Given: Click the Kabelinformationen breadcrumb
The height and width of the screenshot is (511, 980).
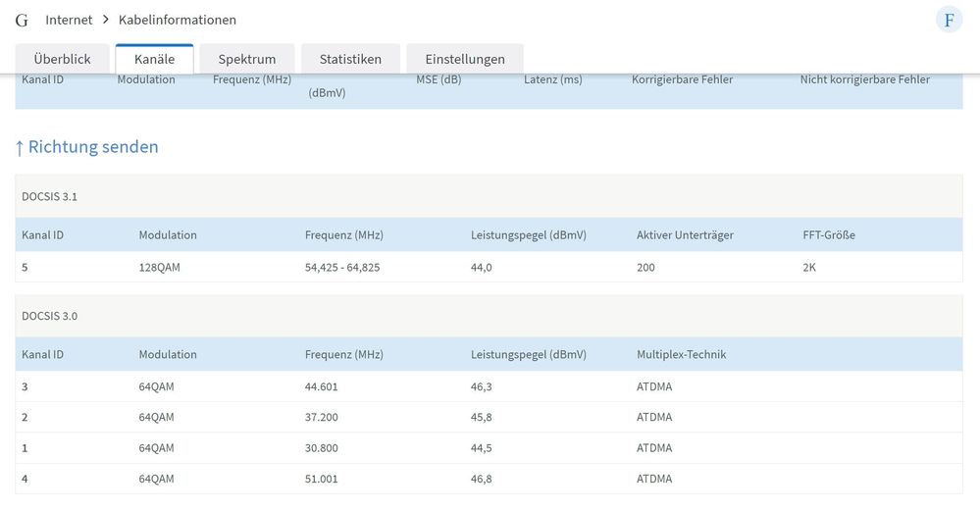Looking at the screenshot, I should pos(178,20).
